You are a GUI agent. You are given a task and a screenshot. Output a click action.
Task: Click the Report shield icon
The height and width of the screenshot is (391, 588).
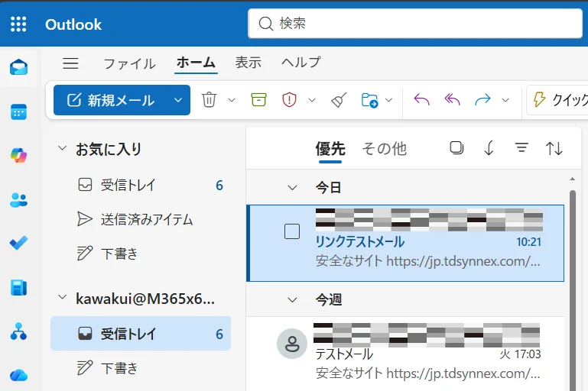(289, 100)
